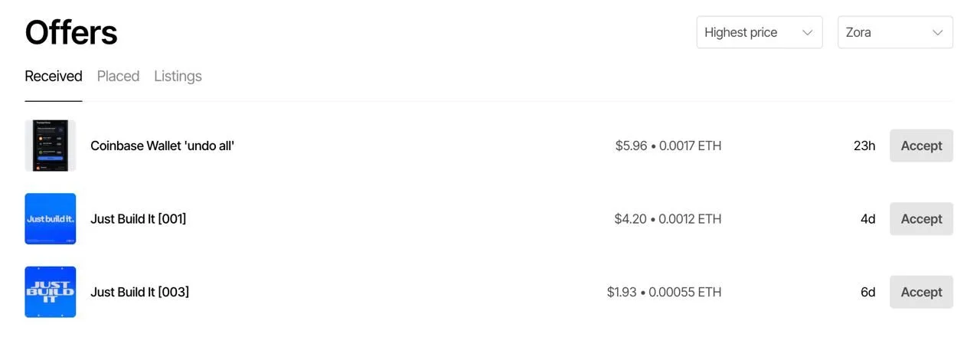Select the Just Build It [003] thumbnail image
The image size is (980, 347).
point(51,292)
